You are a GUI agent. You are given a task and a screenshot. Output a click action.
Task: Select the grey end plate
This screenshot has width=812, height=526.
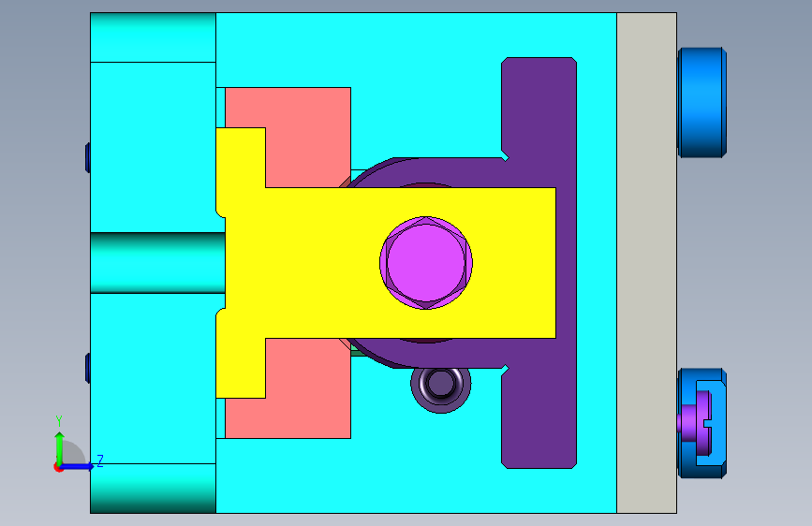pos(646,263)
